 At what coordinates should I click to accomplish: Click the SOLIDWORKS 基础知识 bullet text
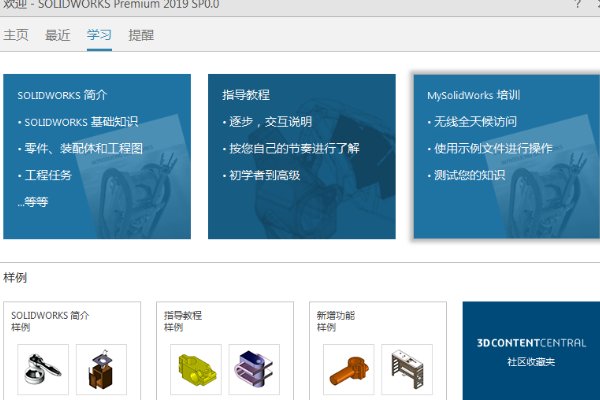coord(81,122)
